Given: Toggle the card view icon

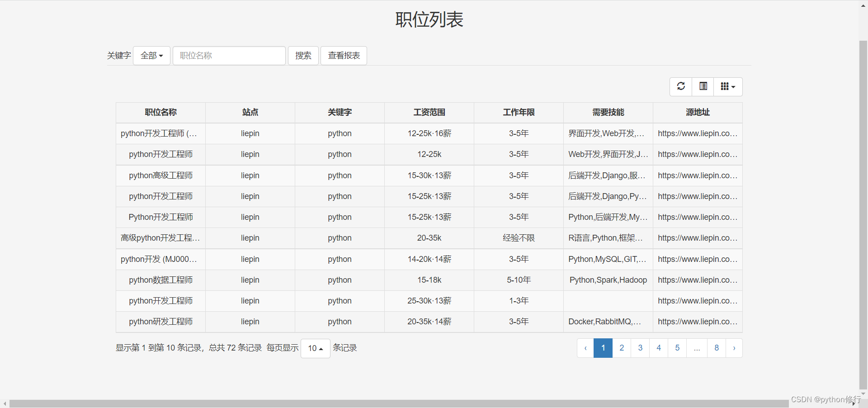Looking at the screenshot, I should [703, 86].
